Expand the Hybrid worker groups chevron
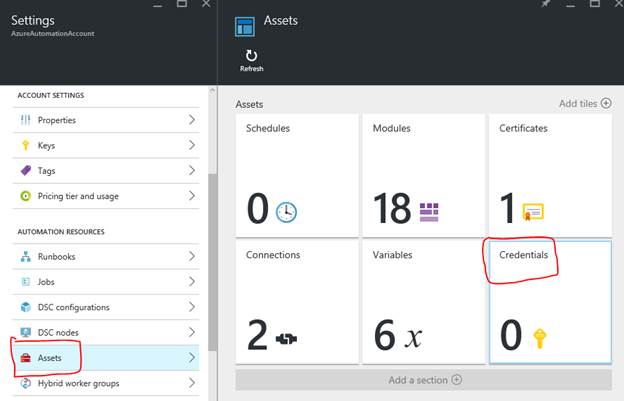This screenshot has height=401, width=624. 191,383
